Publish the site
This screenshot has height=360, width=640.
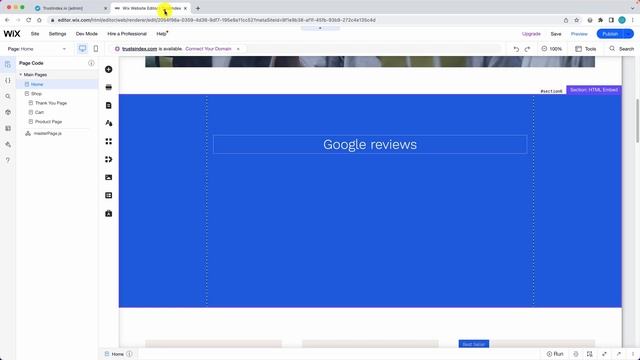(x=610, y=34)
